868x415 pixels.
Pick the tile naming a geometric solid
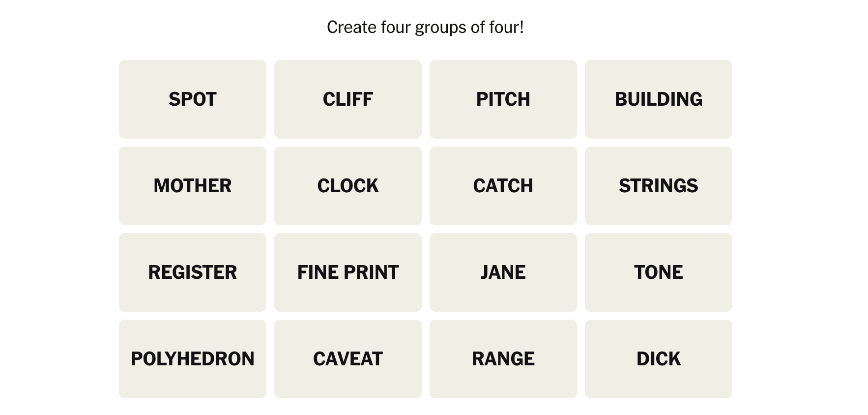(x=192, y=359)
